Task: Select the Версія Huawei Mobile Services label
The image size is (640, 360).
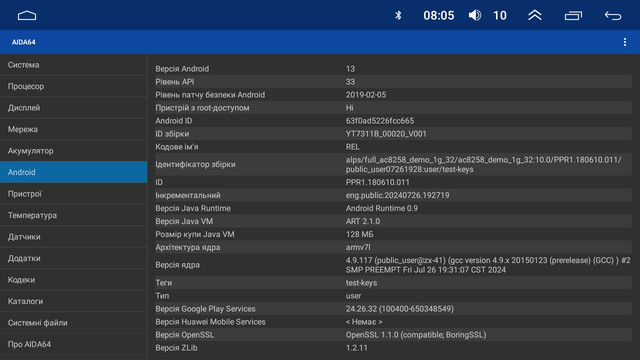Action: (x=210, y=322)
